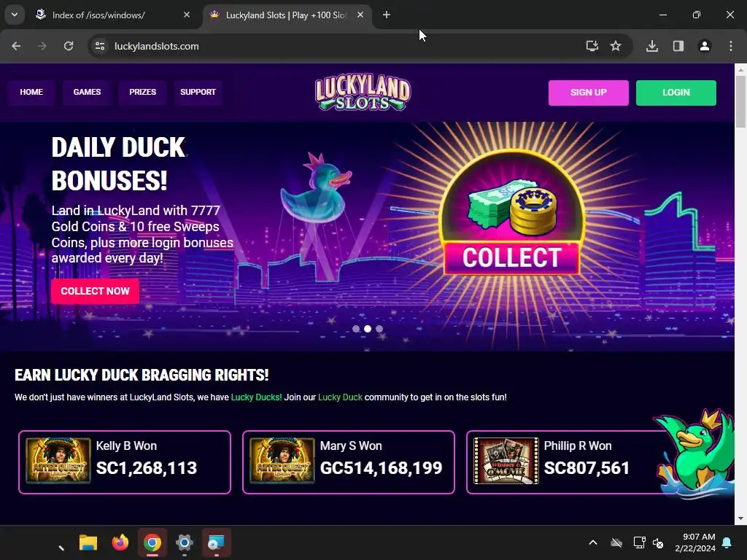Click the pink-crowned blue duck balloon
Viewport: 747px width, 560px height.
pos(316,188)
